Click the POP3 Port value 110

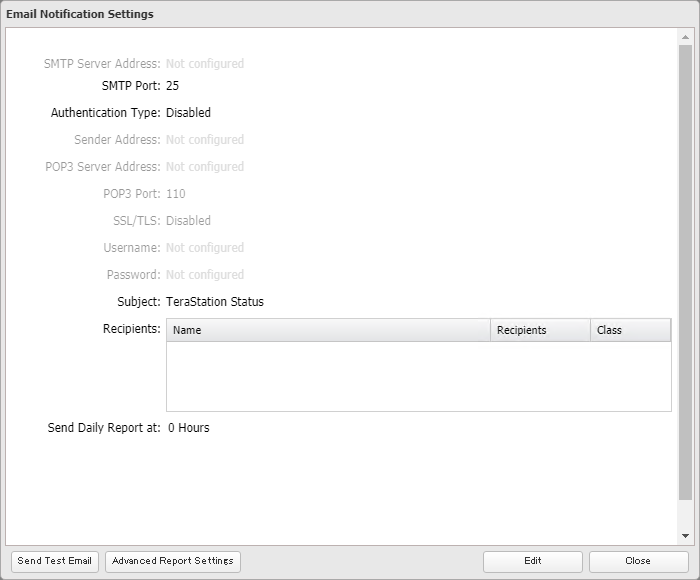pos(175,194)
